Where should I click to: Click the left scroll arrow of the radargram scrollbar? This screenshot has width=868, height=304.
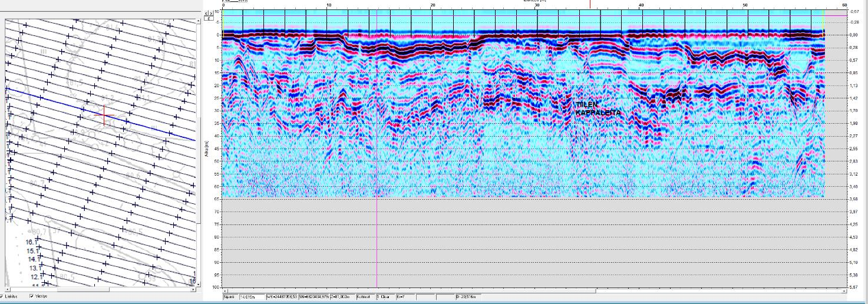225,290
